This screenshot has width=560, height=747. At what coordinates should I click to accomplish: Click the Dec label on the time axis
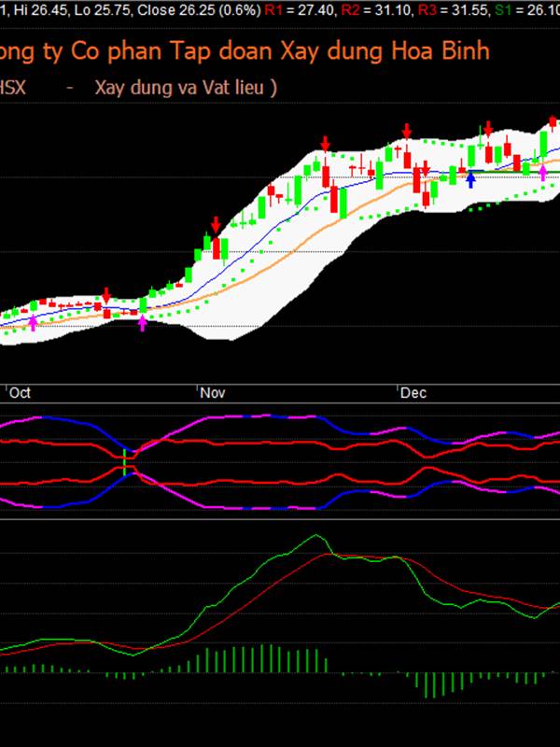pyautogui.click(x=413, y=392)
